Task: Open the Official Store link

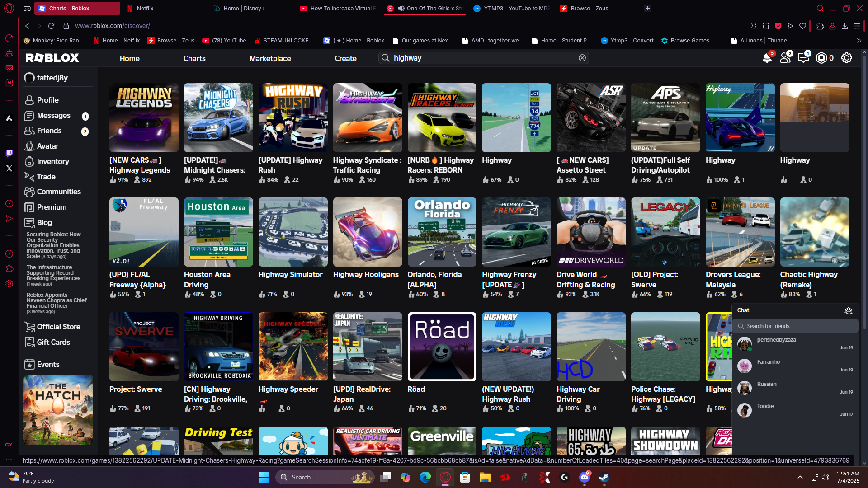Action: 58,327
